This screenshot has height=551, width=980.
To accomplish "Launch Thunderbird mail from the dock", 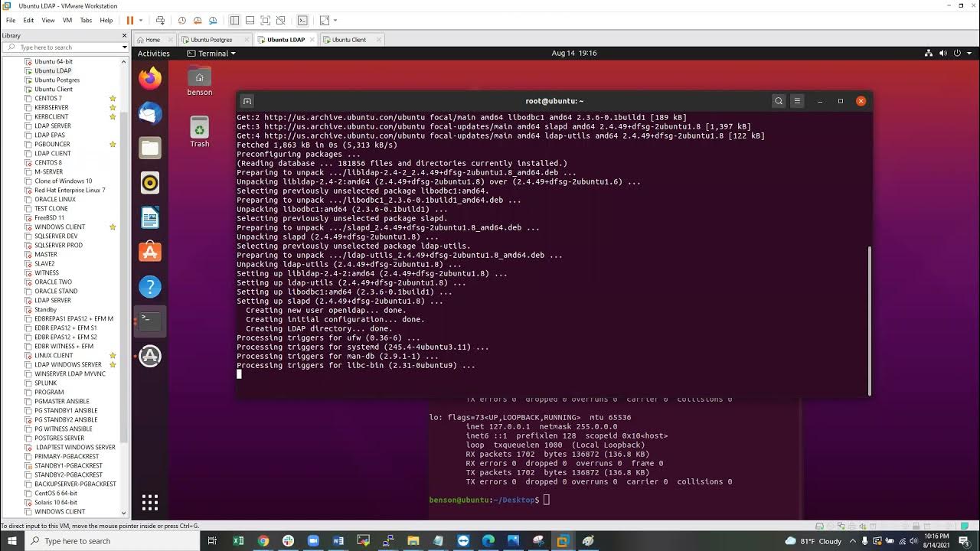I will click(150, 112).
